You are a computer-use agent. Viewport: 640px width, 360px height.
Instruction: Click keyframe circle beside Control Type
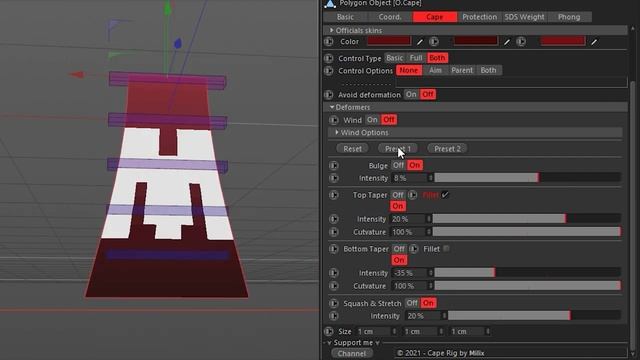[x=329, y=58]
